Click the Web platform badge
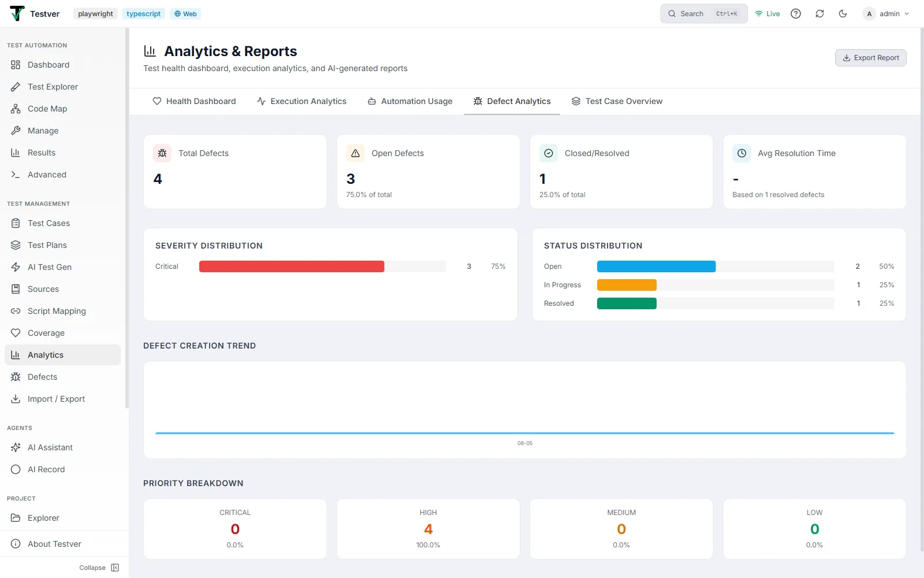This screenshot has width=924, height=578. tap(185, 14)
